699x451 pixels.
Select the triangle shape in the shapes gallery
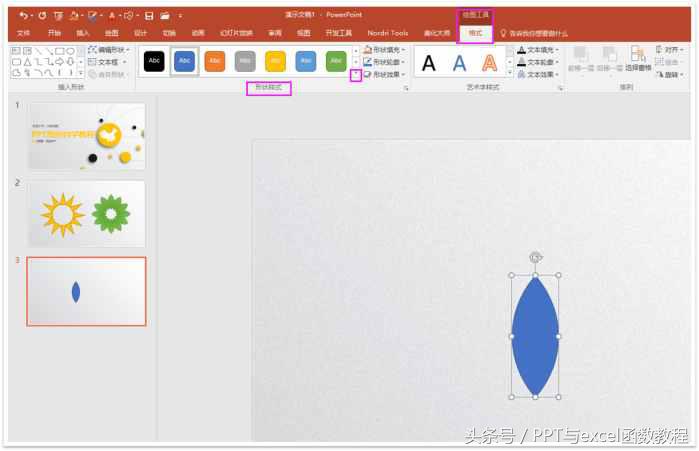point(27,62)
